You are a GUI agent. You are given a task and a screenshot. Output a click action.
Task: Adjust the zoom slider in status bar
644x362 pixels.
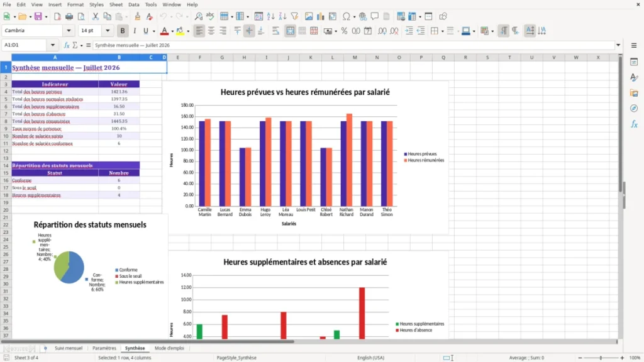click(x=601, y=358)
